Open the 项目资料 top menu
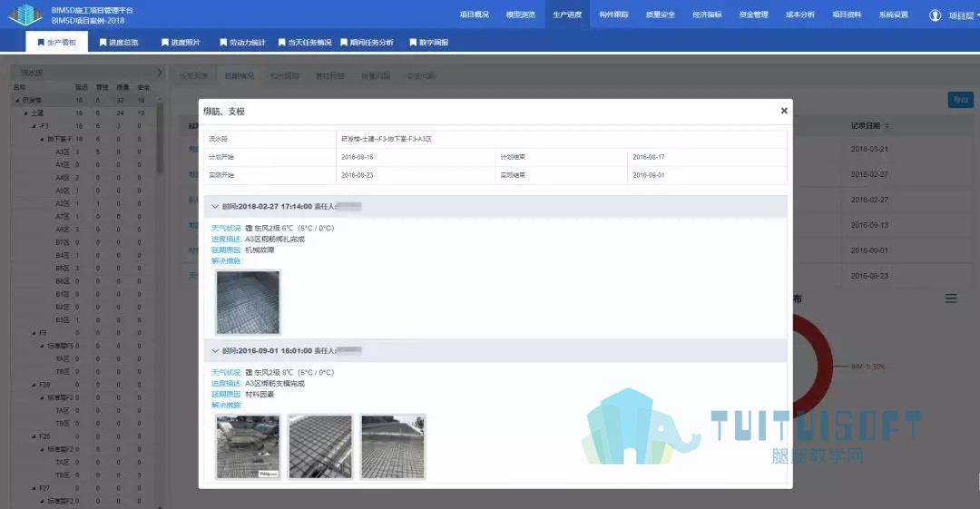Screen dimensions: 980x509 847,15
